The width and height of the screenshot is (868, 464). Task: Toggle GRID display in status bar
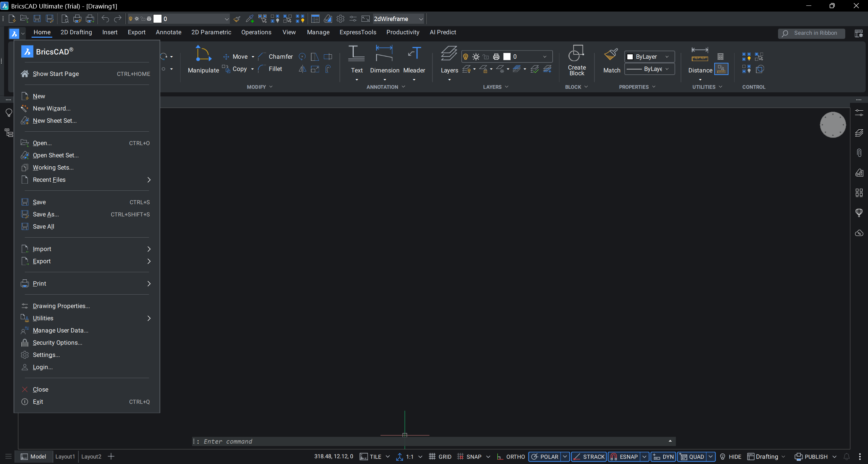tap(440, 457)
